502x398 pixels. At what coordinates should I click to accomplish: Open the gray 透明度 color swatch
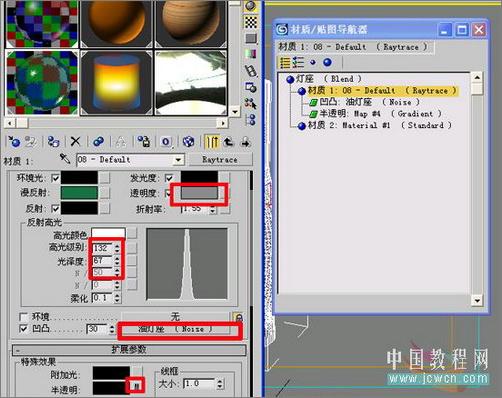coord(199,193)
